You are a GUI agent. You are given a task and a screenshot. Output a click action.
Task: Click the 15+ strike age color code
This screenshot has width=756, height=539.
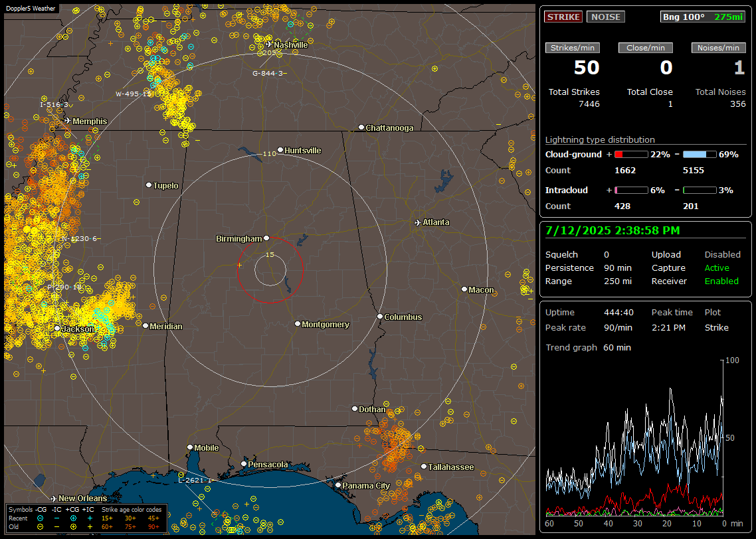pyautogui.click(x=107, y=518)
